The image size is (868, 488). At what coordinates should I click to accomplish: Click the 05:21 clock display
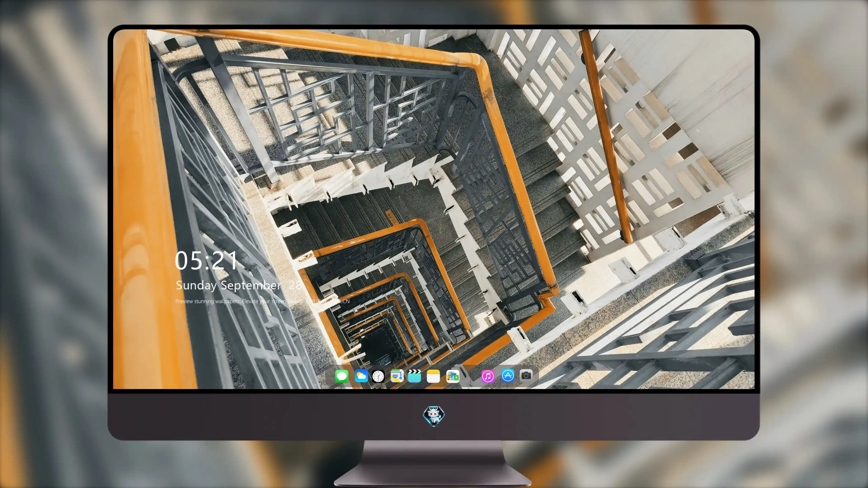[206, 261]
